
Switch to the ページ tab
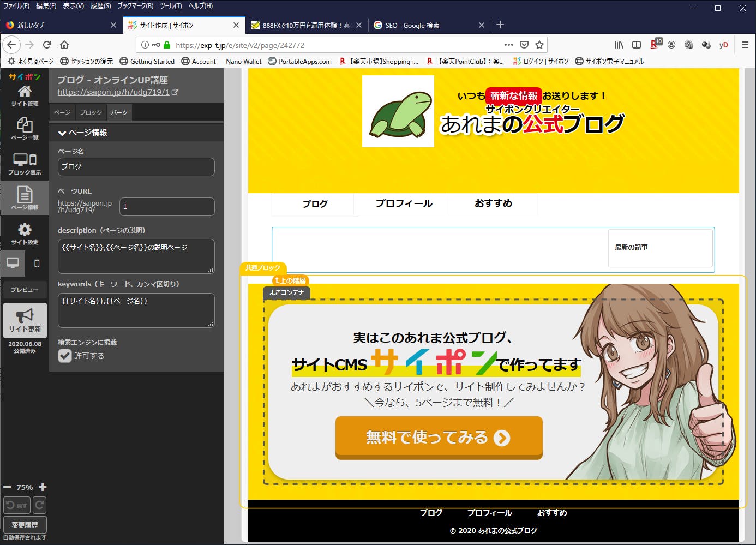[62, 112]
